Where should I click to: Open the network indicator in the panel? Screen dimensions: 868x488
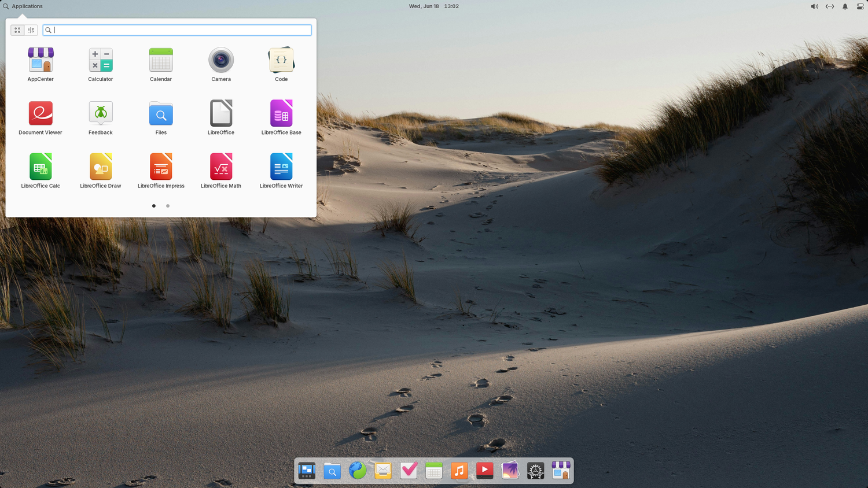(830, 6)
